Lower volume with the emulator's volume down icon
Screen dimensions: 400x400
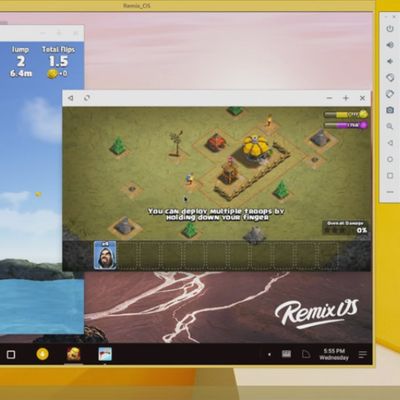390,61
